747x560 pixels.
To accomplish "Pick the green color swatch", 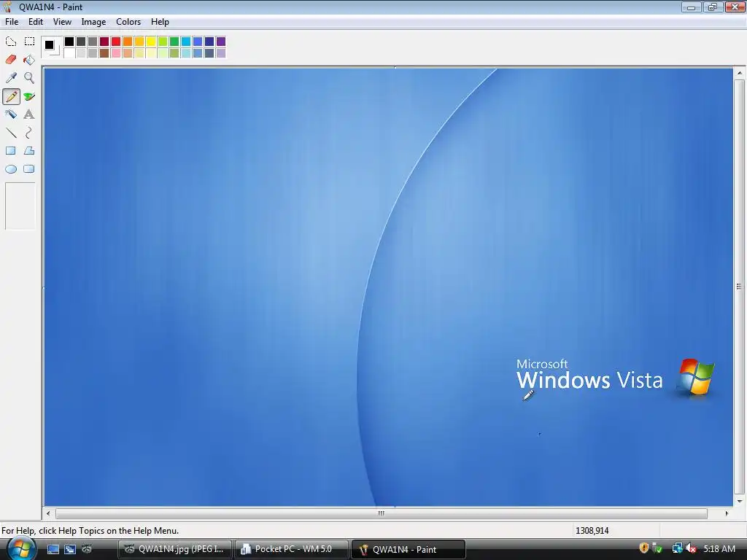I will pyautogui.click(x=174, y=42).
